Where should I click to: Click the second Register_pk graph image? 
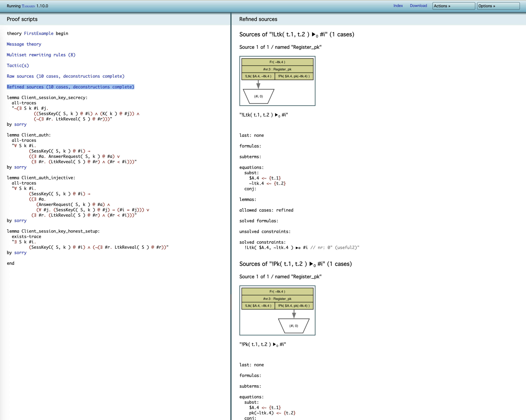tap(277, 310)
